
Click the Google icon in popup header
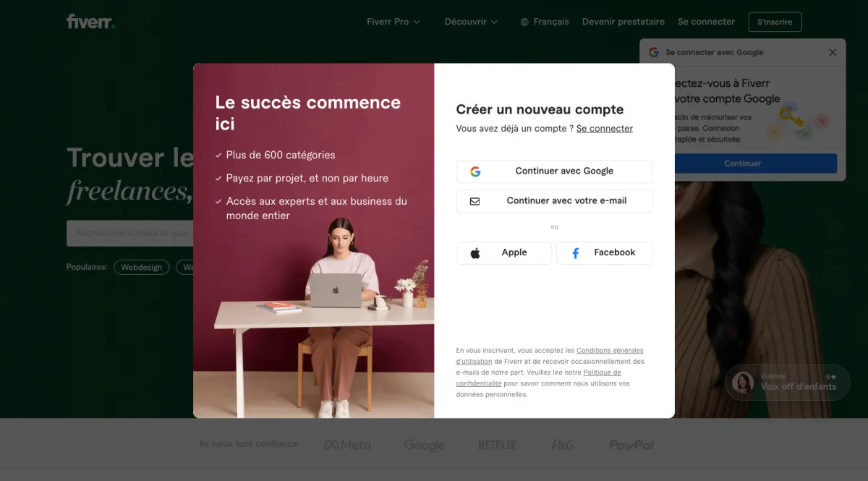(654, 52)
